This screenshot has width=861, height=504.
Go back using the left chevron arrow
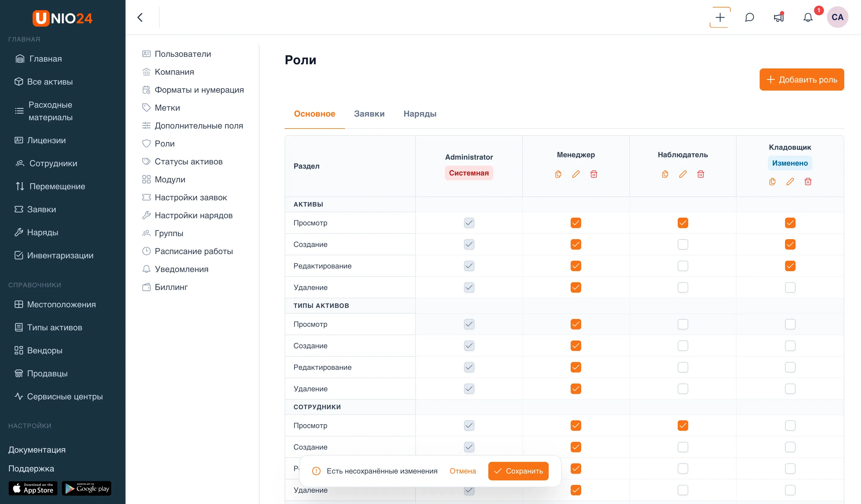tap(140, 17)
